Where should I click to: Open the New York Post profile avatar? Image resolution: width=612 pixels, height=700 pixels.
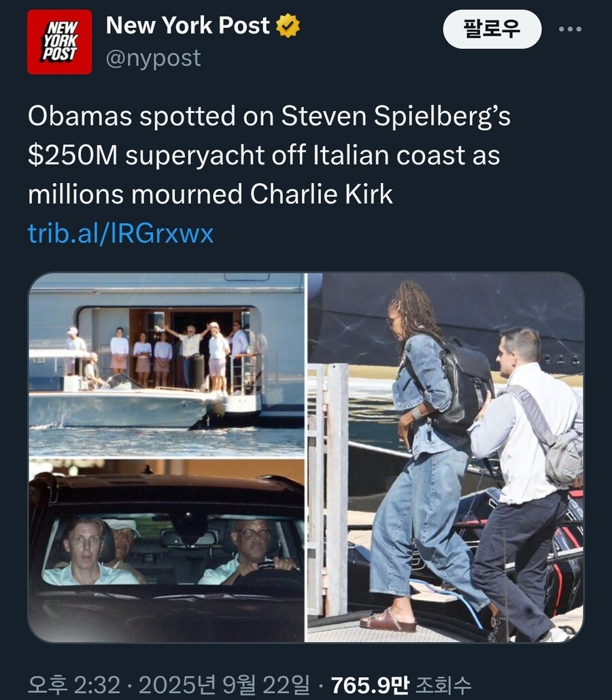click(59, 42)
